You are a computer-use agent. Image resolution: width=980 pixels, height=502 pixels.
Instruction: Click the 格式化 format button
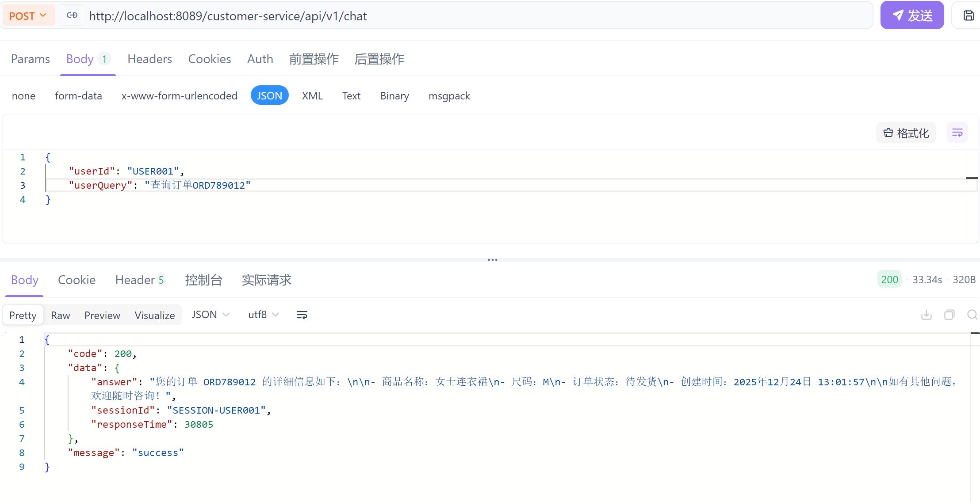[x=906, y=133]
